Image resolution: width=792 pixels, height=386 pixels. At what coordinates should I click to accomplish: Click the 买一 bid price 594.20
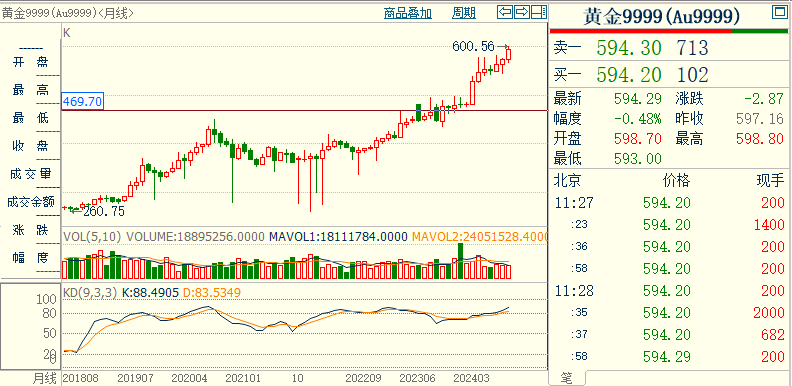(x=629, y=75)
